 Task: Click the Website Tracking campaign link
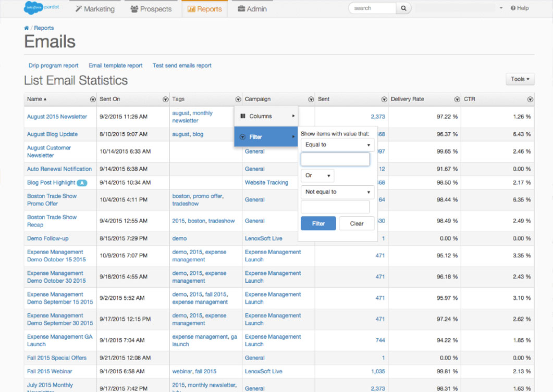[x=267, y=183]
